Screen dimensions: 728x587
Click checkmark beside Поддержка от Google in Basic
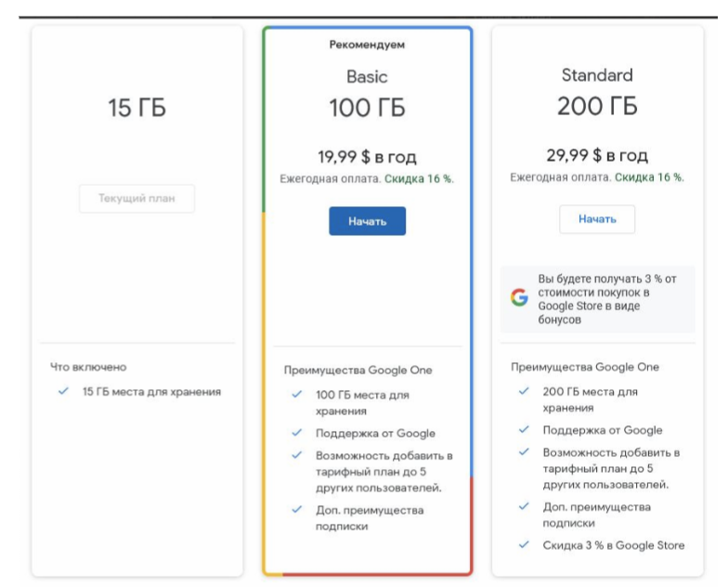click(x=297, y=433)
